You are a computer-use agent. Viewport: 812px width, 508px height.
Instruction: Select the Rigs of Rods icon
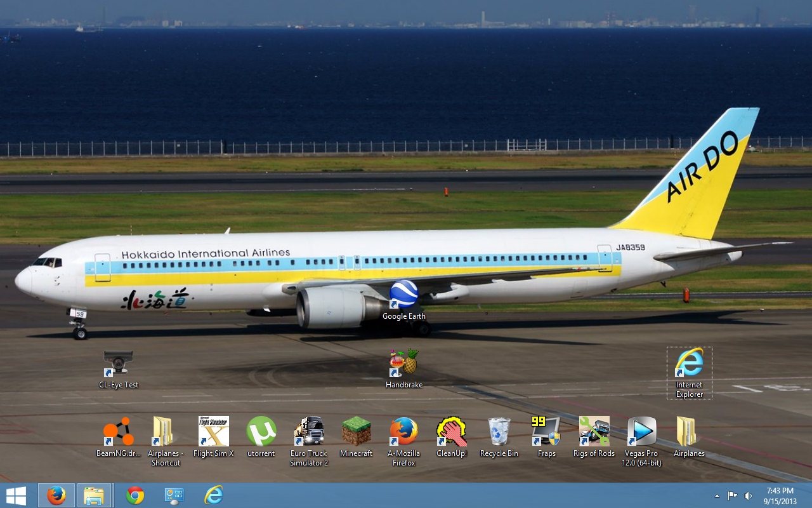pyautogui.click(x=594, y=437)
